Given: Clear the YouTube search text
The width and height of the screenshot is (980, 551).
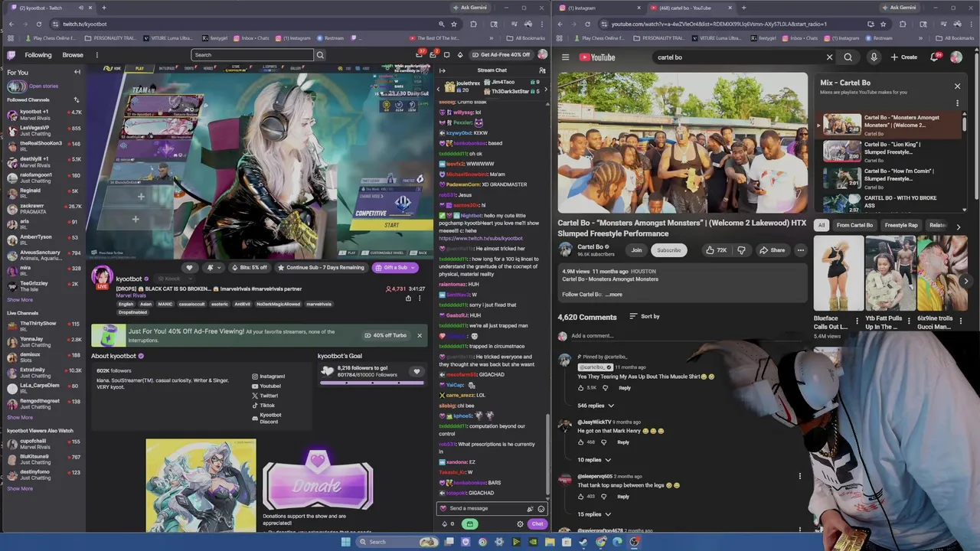Looking at the screenshot, I should click(829, 57).
